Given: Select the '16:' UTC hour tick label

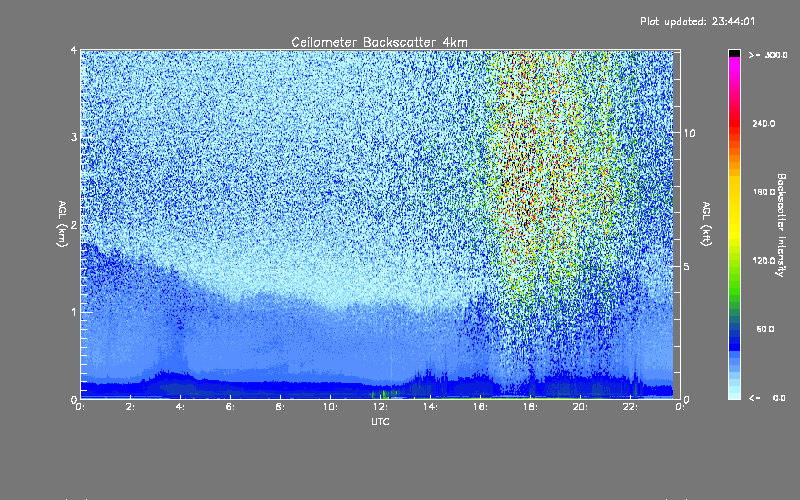Looking at the screenshot, I should [480, 407].
